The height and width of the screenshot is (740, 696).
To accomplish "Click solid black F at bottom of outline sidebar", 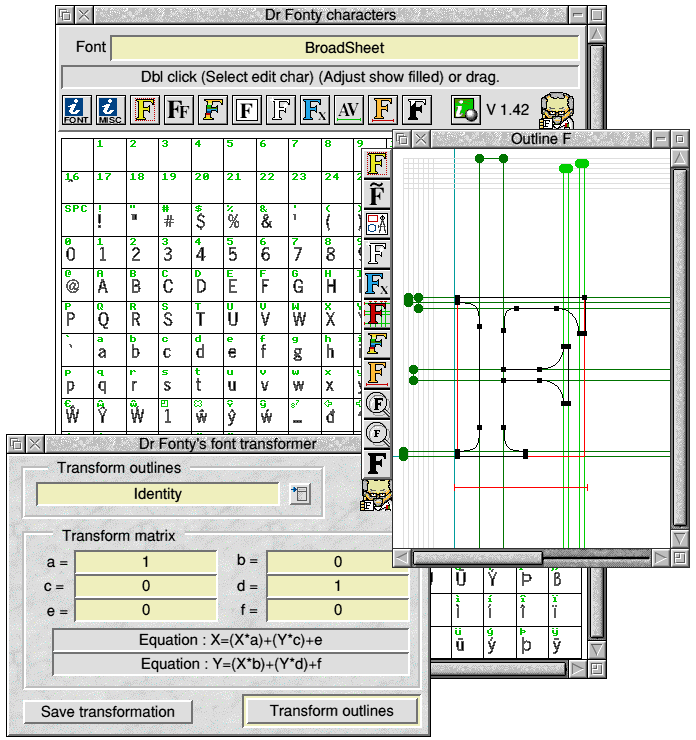I will point(377,463).
